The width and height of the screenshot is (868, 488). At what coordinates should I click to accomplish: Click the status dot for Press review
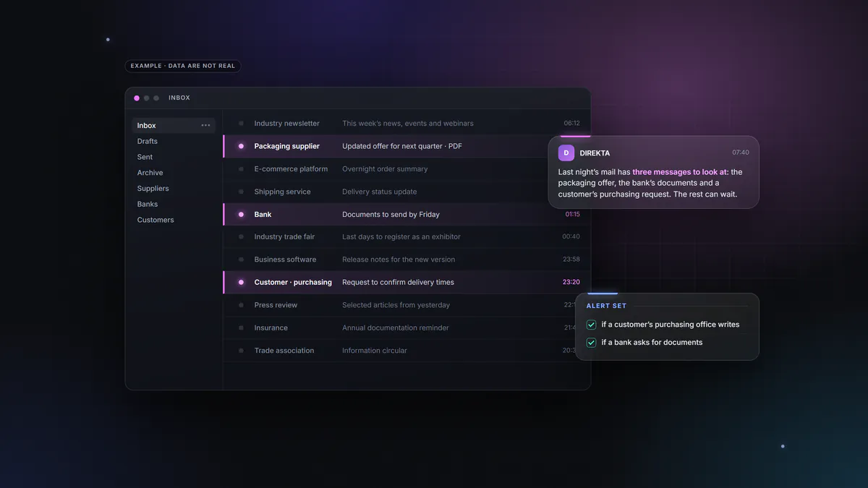point(241,305)
